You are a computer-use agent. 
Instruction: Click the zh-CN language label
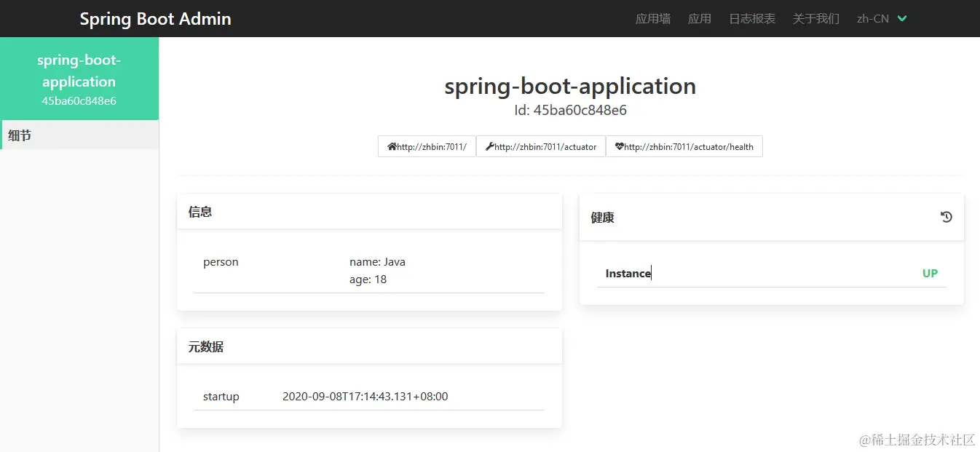tap(873, 19)
